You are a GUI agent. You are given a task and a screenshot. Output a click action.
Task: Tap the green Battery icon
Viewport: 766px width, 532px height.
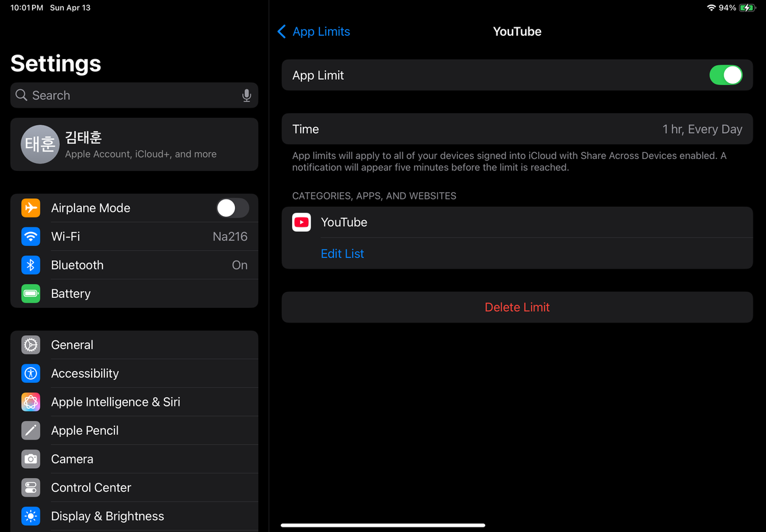coord(31,294)
